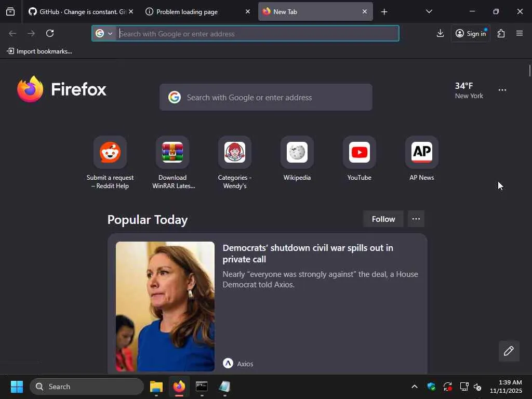Open Windows Start menu
The image size is (532, 399).
point(17,387)
